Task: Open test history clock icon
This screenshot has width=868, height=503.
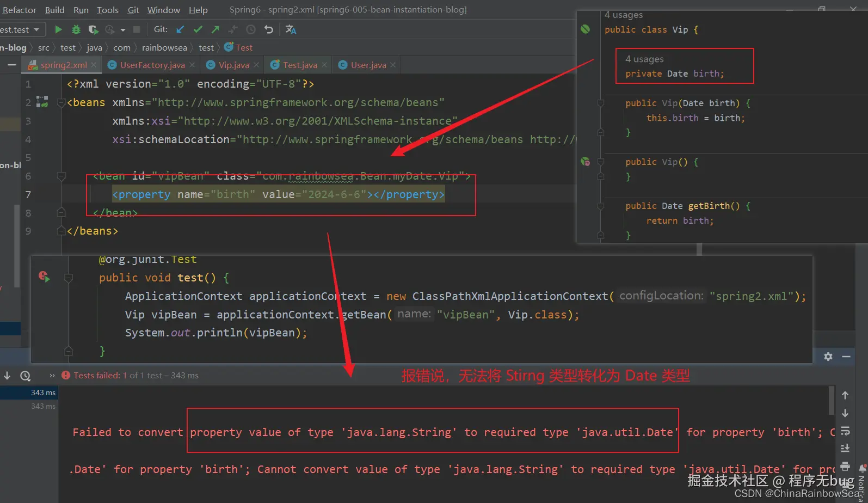Action: 25,376
